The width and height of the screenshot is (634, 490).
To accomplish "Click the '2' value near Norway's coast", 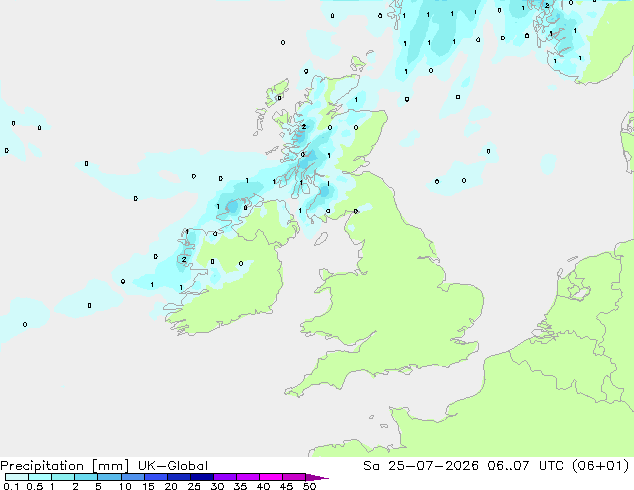I will pyautogui.click(x=547, y=5).
